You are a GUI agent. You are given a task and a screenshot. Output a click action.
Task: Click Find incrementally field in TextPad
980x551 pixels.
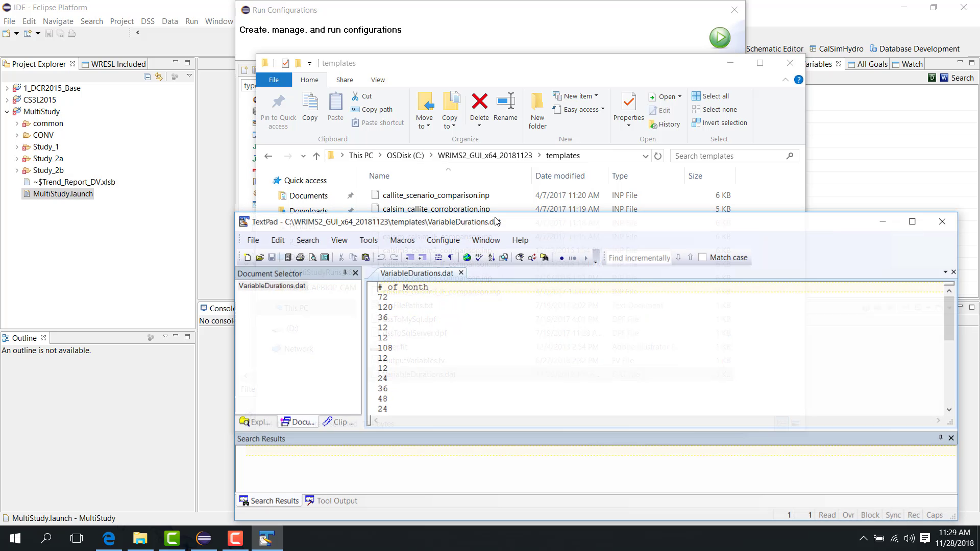tap(639, 258)
